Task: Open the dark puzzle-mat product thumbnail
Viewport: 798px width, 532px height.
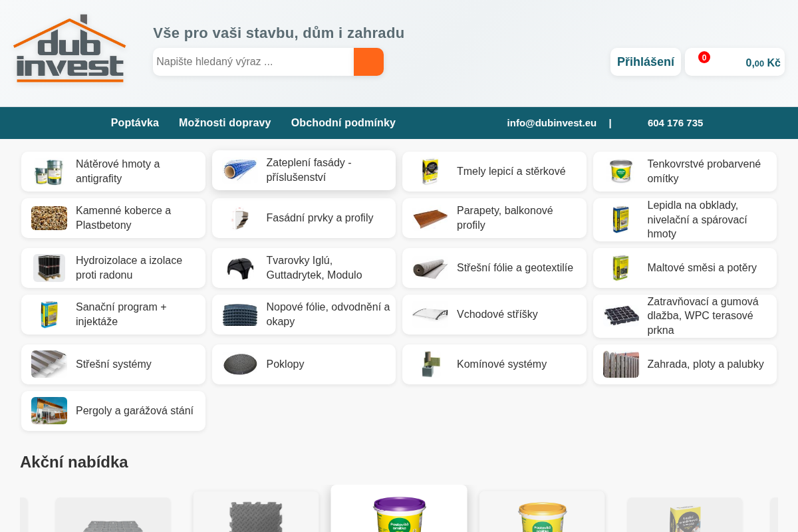Action: [x=256, y=513]
